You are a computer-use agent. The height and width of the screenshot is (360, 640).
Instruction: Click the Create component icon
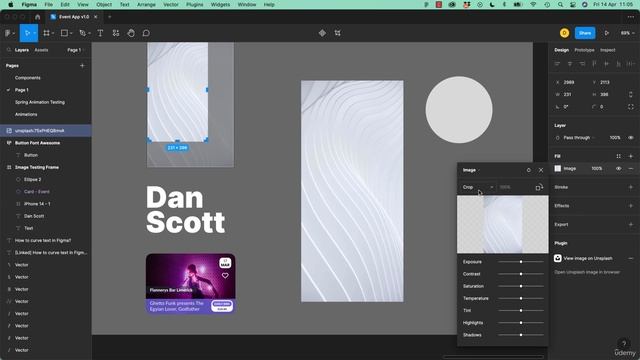(x=322, y=33)
